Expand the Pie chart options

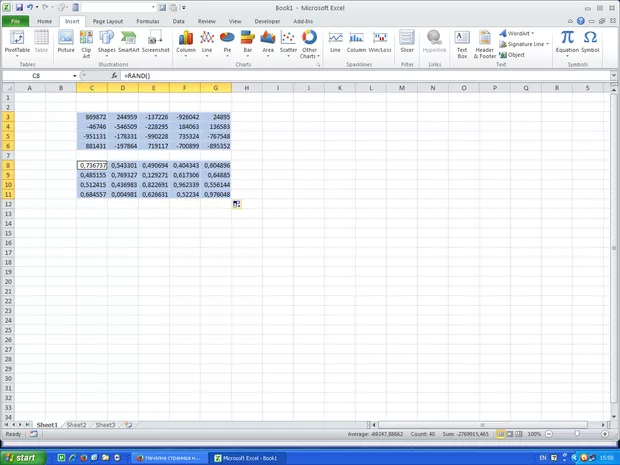pyautogui.click(x=227, y=42)
